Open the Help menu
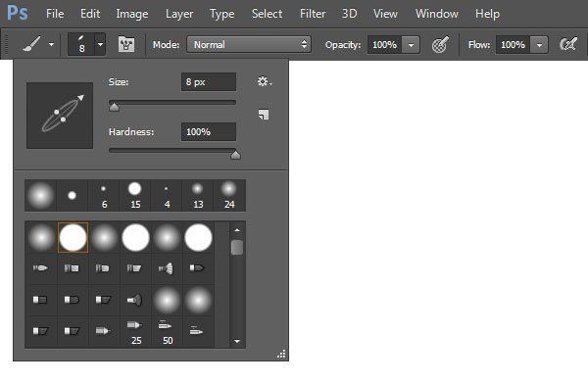The width and height of the screenshot is (588, 384). (487, 15)
